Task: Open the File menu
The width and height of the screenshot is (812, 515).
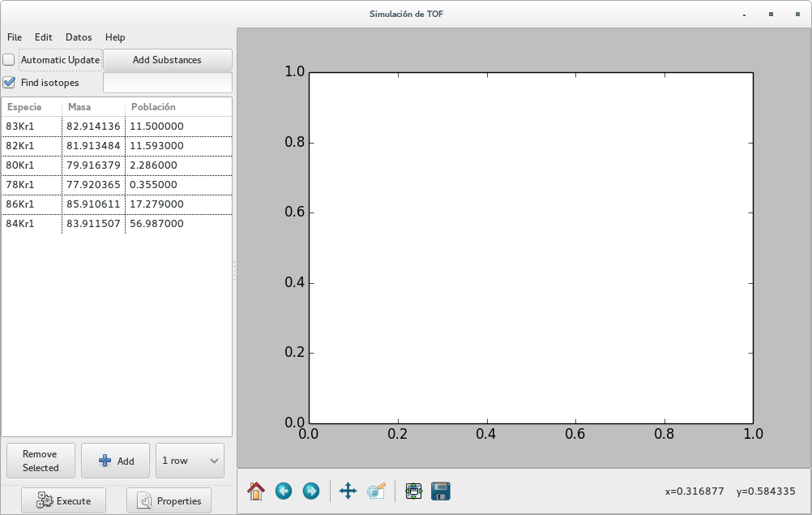Action: pos(15,37)
